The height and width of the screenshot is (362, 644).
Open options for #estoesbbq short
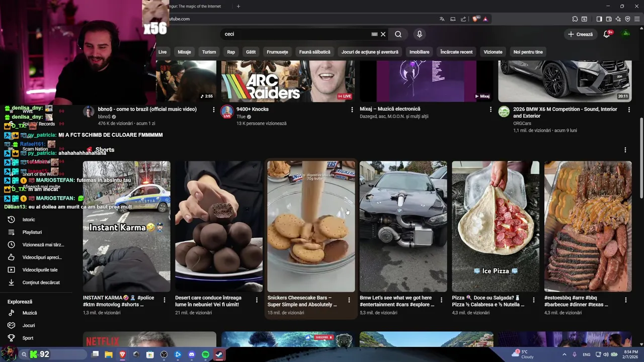pos(626,300)
